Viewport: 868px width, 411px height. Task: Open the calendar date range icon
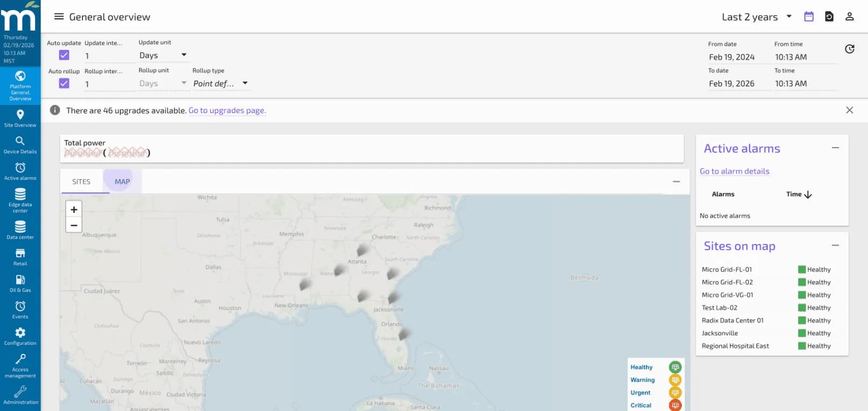pos(809,17)
